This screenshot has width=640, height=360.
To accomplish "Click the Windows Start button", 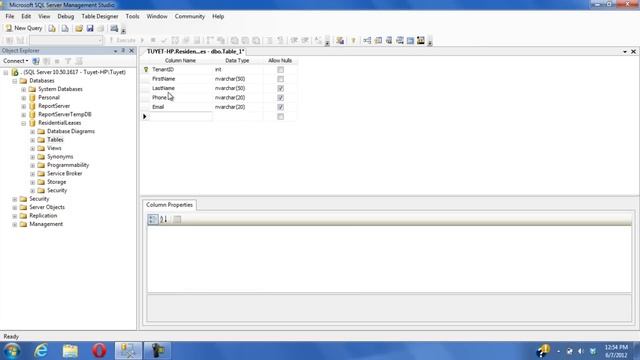I will 12,351.
